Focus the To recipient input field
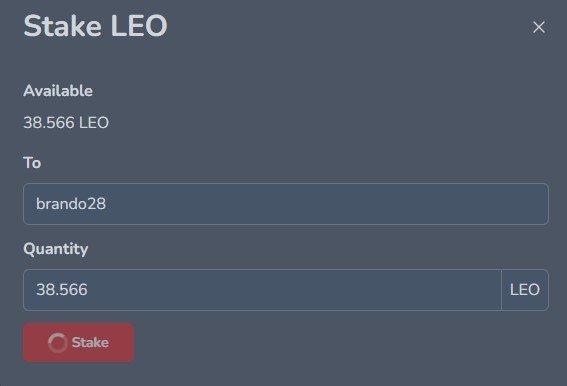Screen dimensions: 567x386 coord(286,204)
